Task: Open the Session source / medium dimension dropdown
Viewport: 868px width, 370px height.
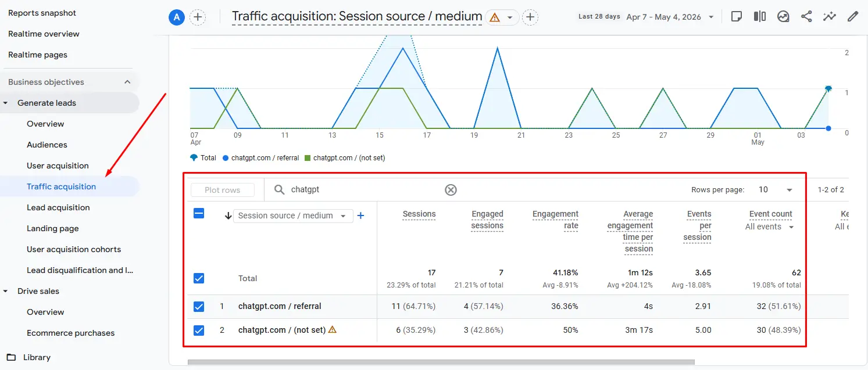Action: (x=293, y=215)
